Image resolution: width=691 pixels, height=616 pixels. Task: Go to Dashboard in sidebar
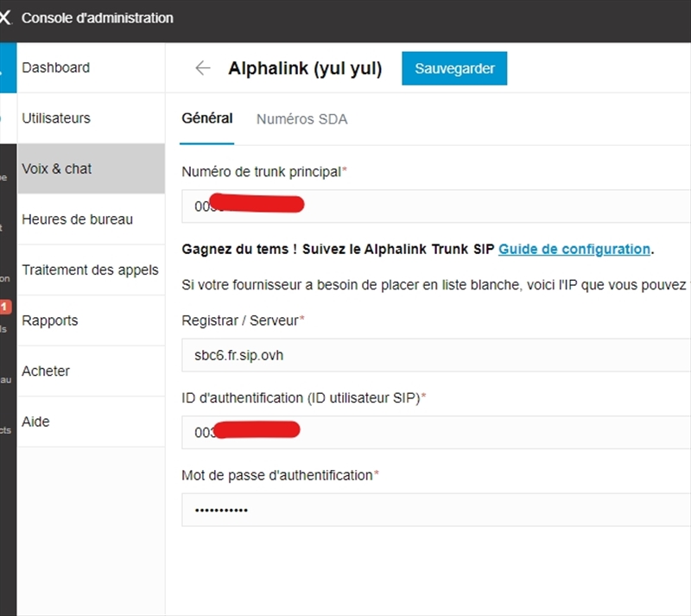(56, 67)
